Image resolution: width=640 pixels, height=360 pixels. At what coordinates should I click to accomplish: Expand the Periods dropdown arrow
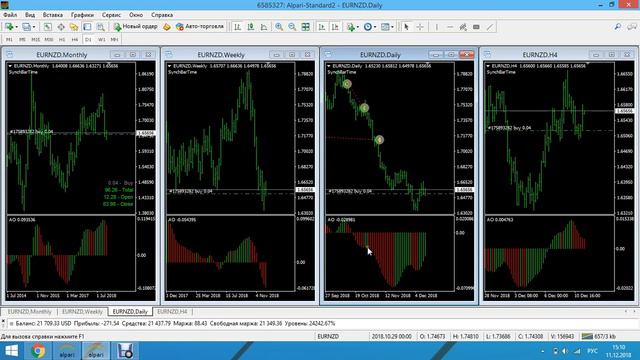(x=375, y=27)
